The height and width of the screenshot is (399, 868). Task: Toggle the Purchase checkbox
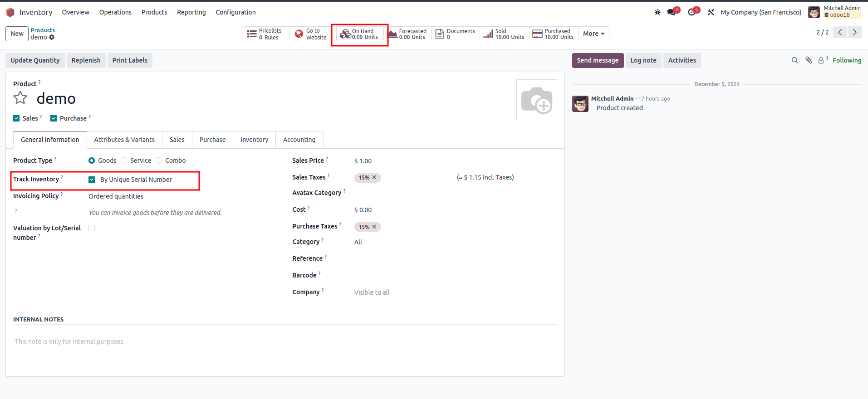point(54,118)
